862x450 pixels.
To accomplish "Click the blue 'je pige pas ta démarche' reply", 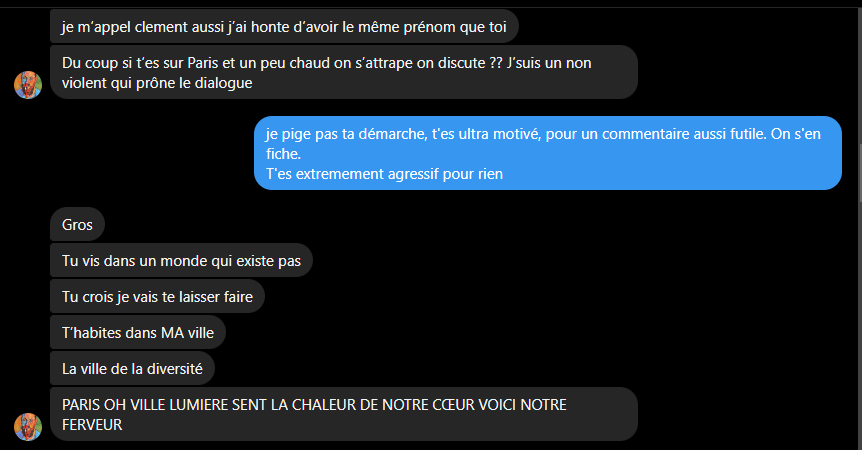I will coord(548,153).
